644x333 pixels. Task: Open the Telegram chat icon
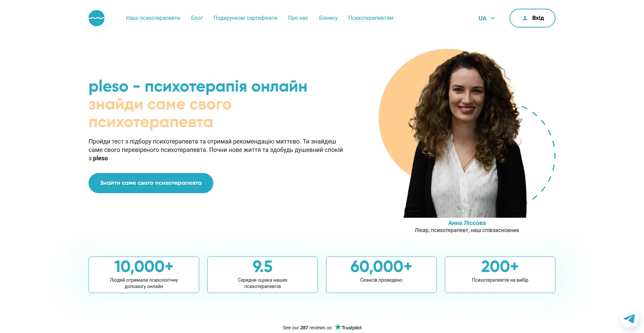pos(629,319)
